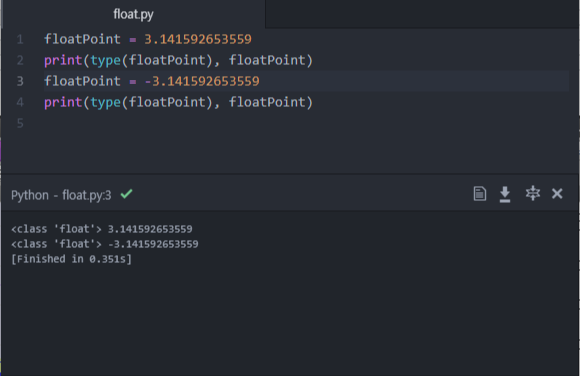
Task: Place cursor in 3.141592653559 on line 1
Action: pos(198,39)
